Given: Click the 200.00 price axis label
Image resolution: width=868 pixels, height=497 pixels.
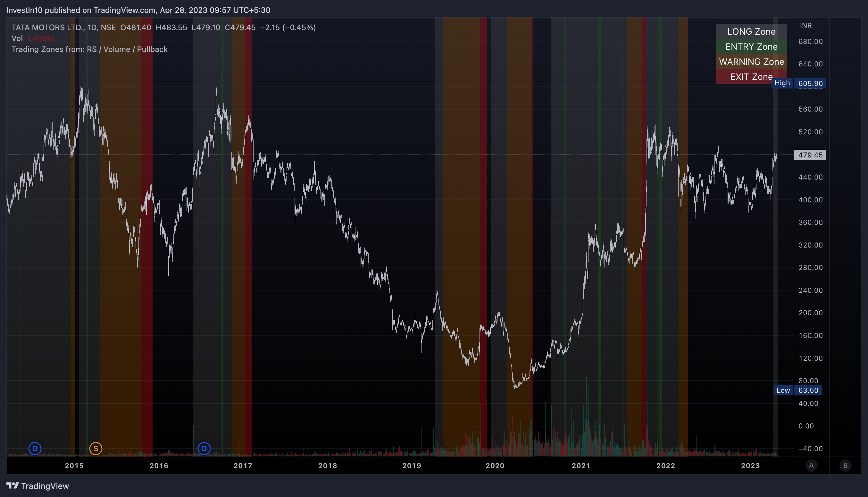Looking at the screenshot, I should tap(810, 313).
